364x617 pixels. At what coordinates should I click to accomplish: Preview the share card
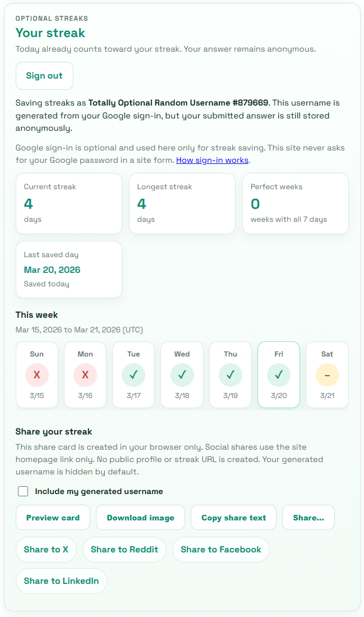tap(53, 518)
